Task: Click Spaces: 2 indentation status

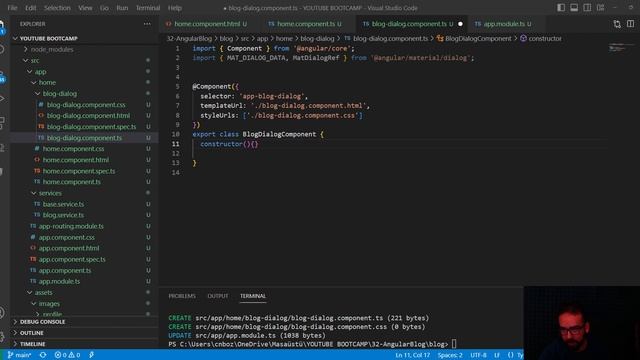Action: (450, 355)
